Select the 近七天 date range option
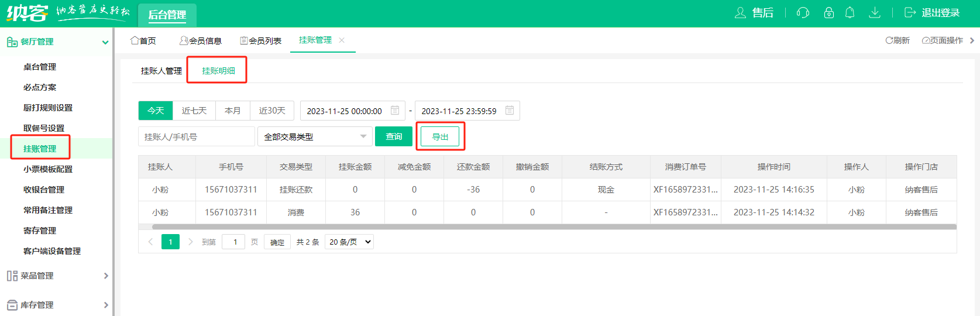Viewport: 980px width, 316px height. pyautogui.click(x=194, y=111)
